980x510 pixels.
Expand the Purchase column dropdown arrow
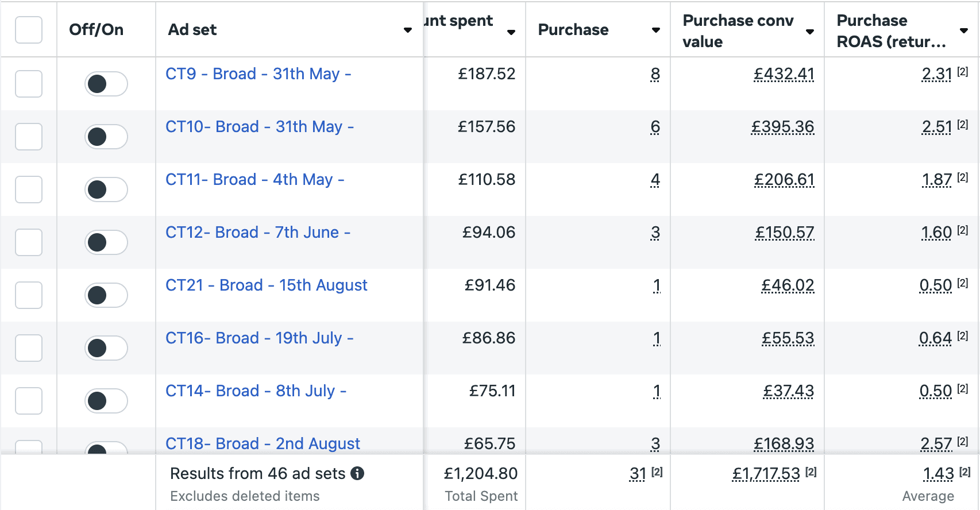[656, 30]
